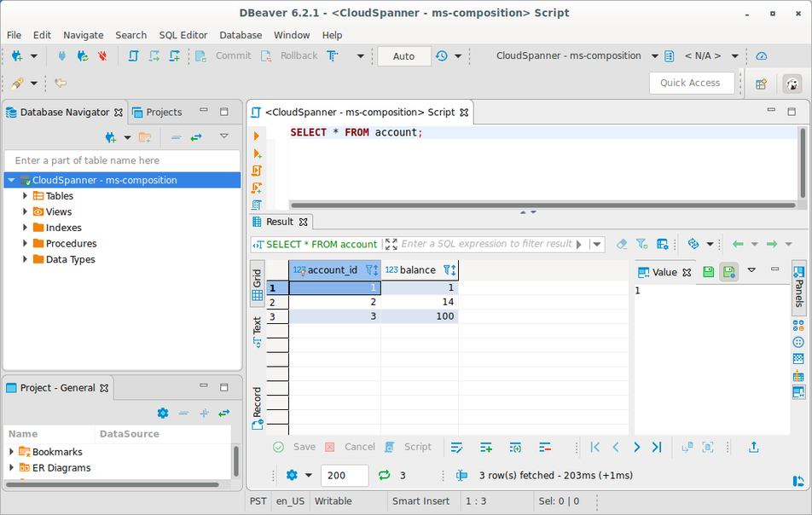Click the Transaction mode icon beside Rollback
Image resolution: width=812 pixels, height=515 pixels.
[333, 56]
